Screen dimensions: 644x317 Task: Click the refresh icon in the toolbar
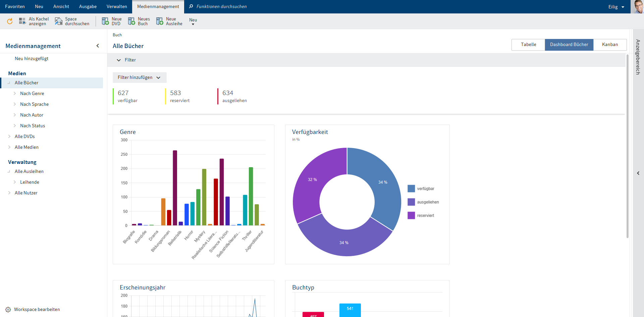click(9, 21)
